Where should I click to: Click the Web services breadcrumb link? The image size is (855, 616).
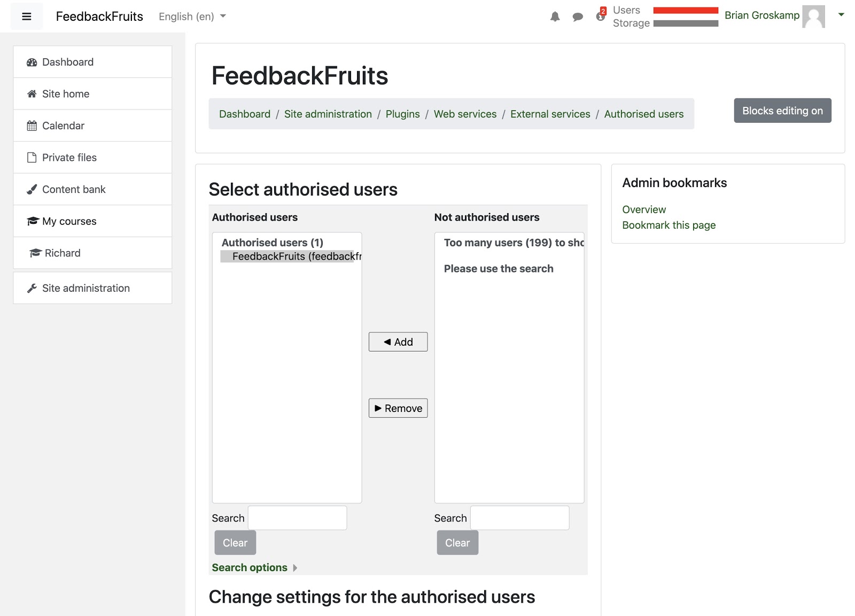(465, 114)
